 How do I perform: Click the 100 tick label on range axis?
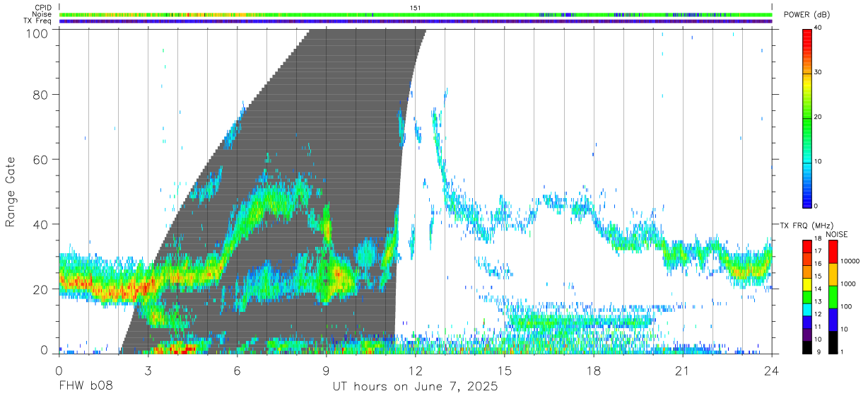pyautogui.click(x=38, y=33)
